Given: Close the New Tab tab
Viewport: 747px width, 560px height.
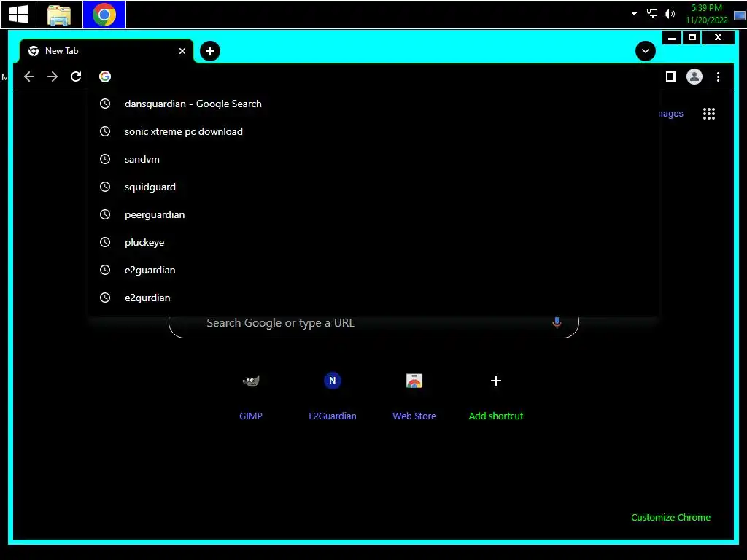Looking at the screenshot, I should pyautogui.click(x=182, y=51).
